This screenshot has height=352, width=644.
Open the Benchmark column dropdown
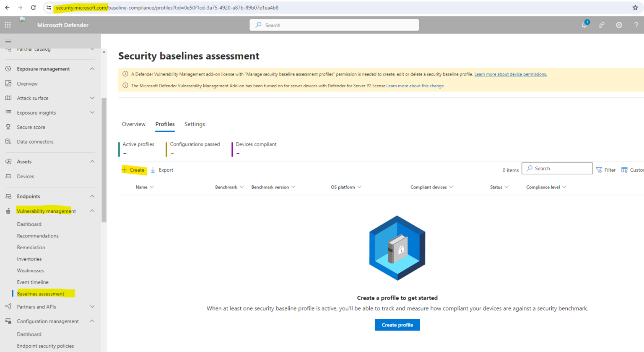click(x=229, y=187)
